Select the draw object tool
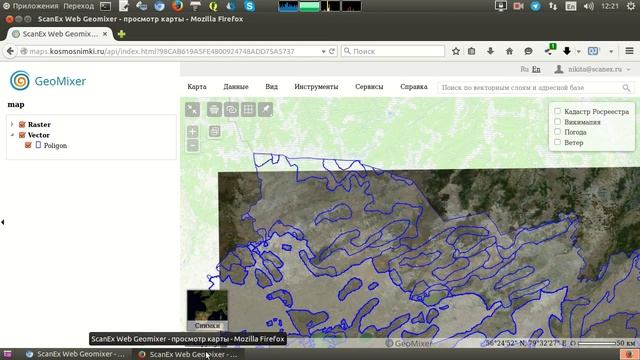This screenshot has width=640, height=360. pos(265,109)
